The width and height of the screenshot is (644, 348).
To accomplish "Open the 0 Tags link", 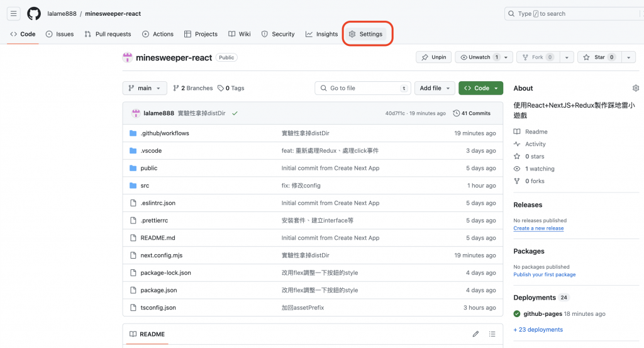I will 231,88.
